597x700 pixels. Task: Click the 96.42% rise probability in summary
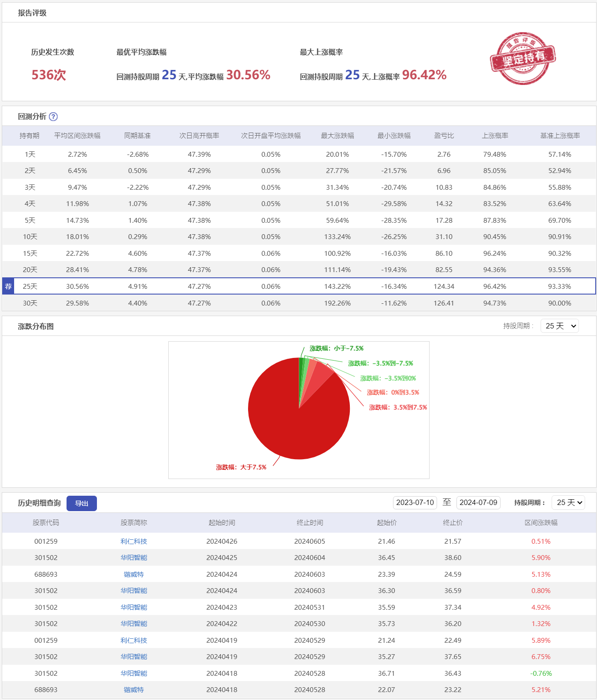point(424,75)
